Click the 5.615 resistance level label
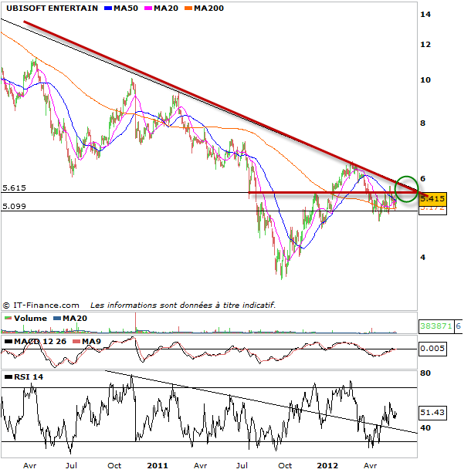This screenshot has width=471, height=476. 15,187
